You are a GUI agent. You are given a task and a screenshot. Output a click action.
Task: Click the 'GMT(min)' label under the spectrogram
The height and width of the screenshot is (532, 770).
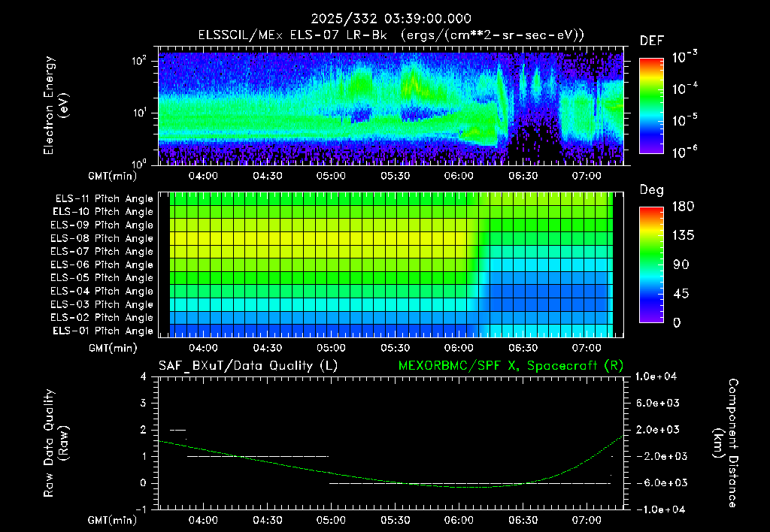point(113,176)
